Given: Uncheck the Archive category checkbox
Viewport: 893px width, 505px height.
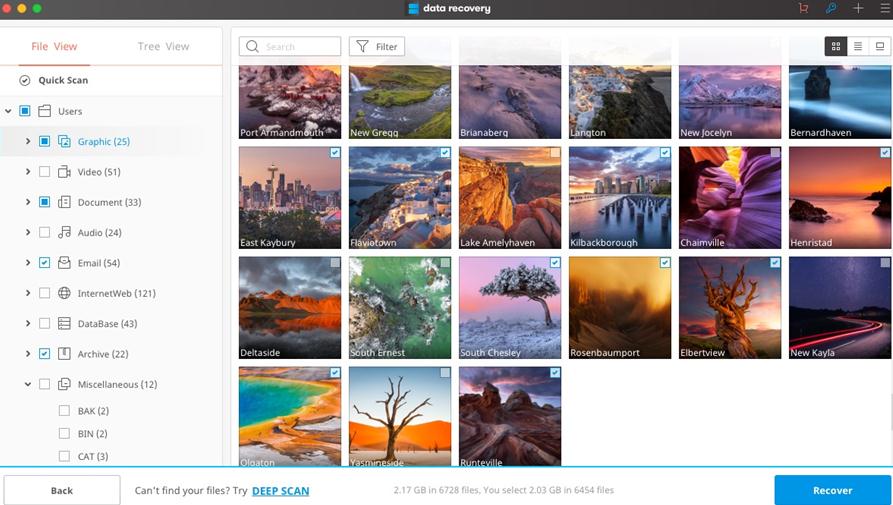Looking at the screenshot, I should click(44, 354).
